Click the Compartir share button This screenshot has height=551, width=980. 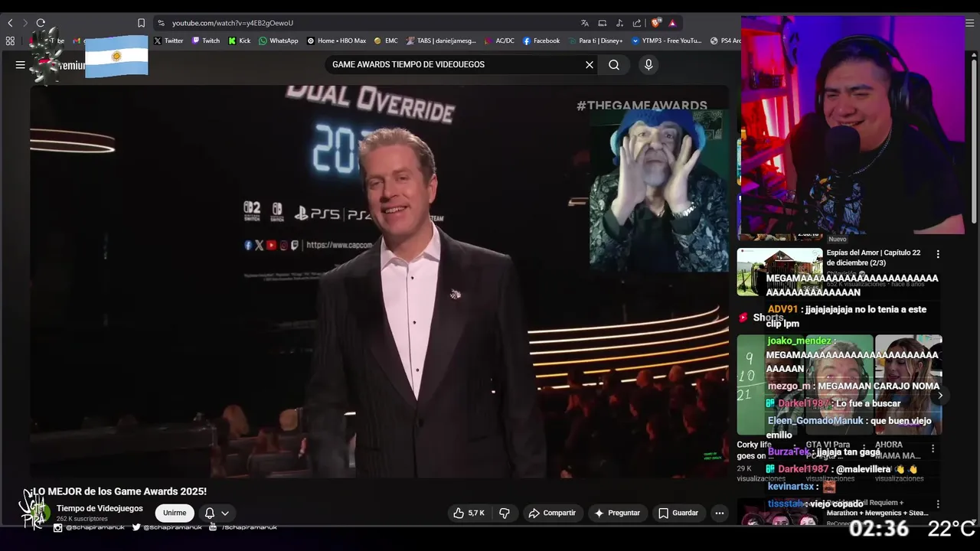[552, 513]
